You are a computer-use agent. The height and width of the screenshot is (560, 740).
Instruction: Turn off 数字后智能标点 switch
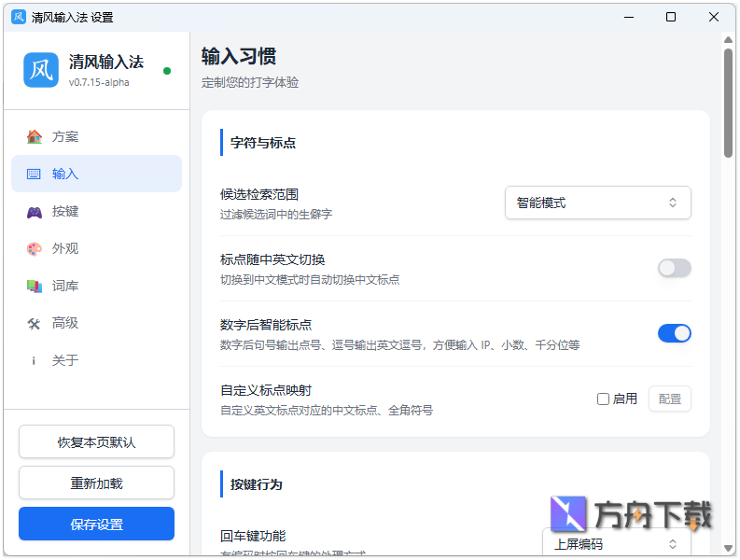tap(675, 333)
